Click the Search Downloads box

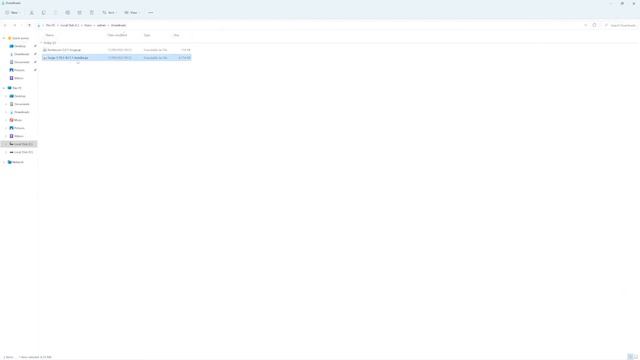tap(620, 25)
